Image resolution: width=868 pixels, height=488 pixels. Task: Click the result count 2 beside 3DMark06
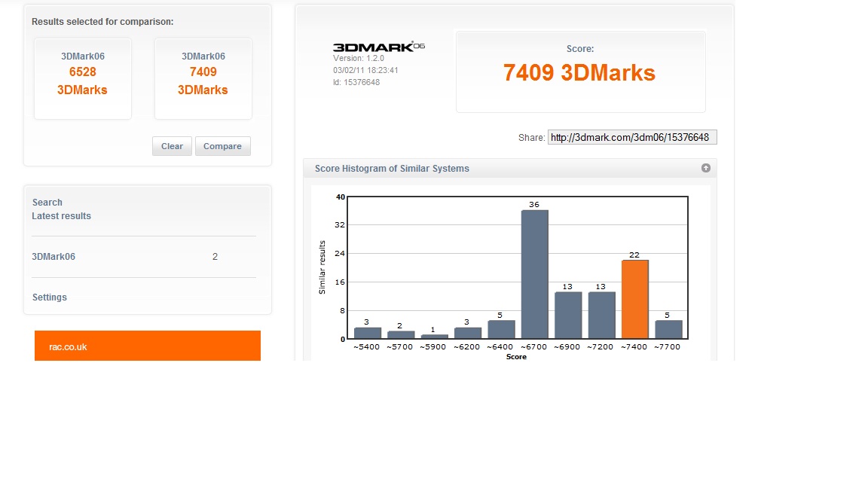[215, 257]
